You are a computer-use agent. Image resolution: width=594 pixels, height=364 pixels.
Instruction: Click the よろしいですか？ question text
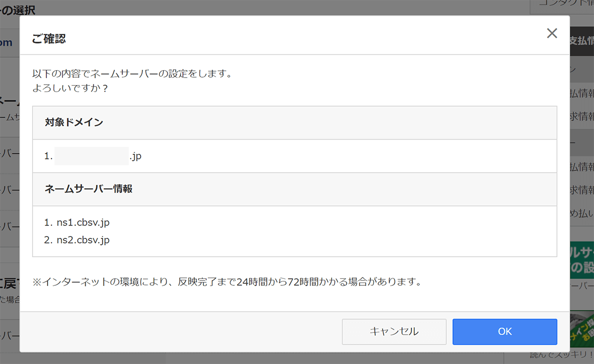click(70, 89)
